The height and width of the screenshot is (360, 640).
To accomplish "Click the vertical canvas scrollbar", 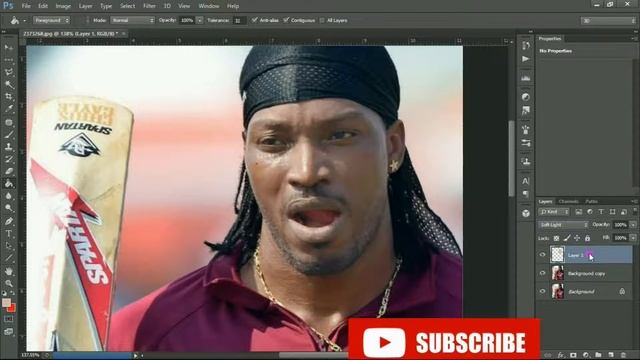I will (x=511, y=159).
